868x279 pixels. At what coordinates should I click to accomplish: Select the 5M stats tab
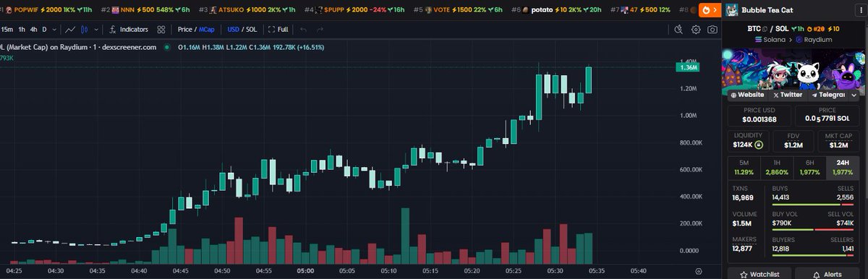point(744,168)
